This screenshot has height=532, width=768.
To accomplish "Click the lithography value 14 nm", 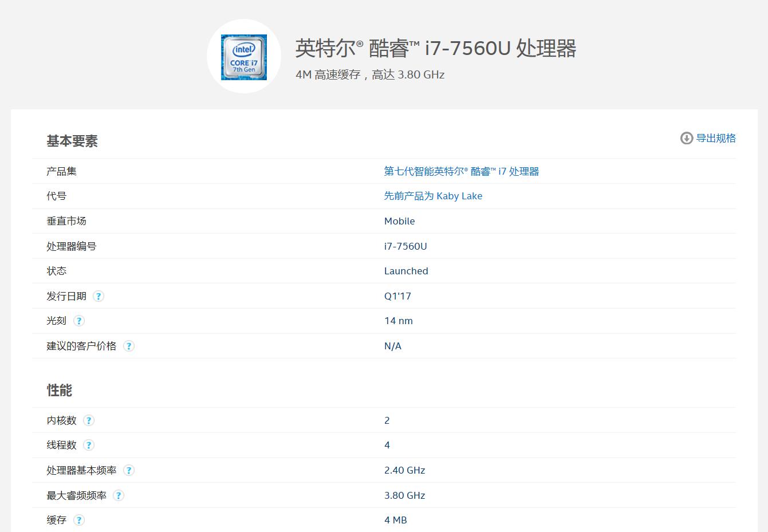I will point(399,321).
